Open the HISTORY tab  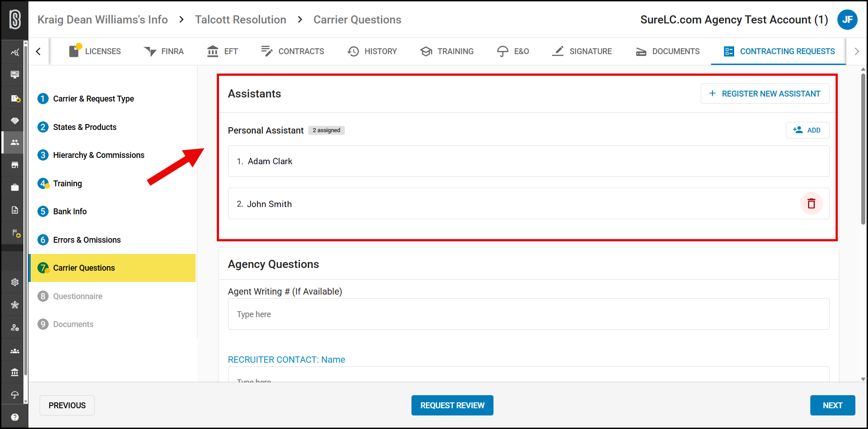(372, 51)
